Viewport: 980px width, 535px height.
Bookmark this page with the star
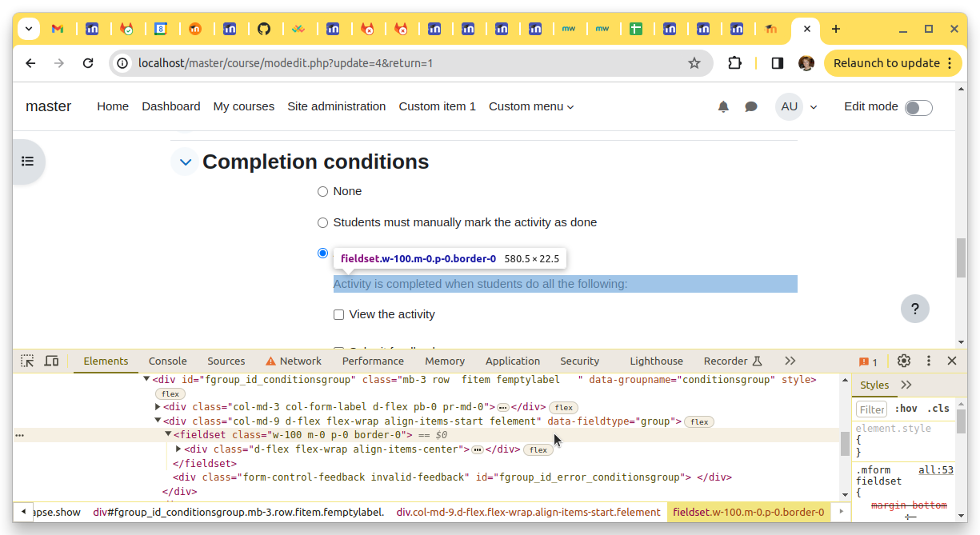pos(694,63)
